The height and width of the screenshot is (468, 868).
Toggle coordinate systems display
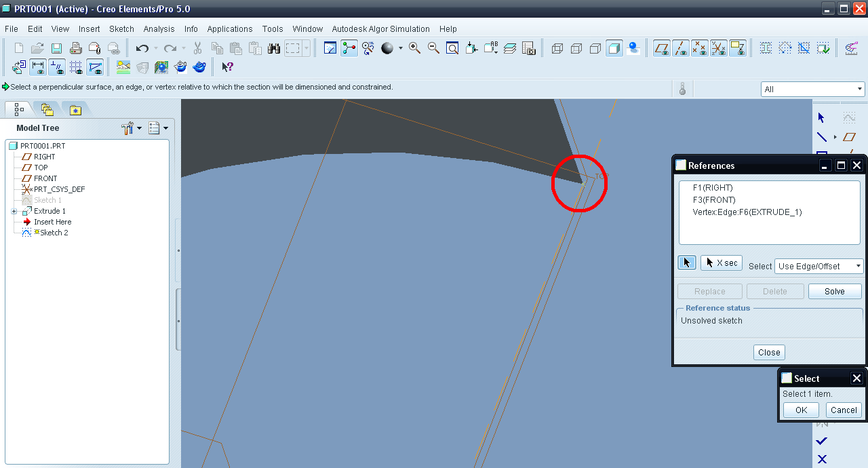click(x=719, y=48)
